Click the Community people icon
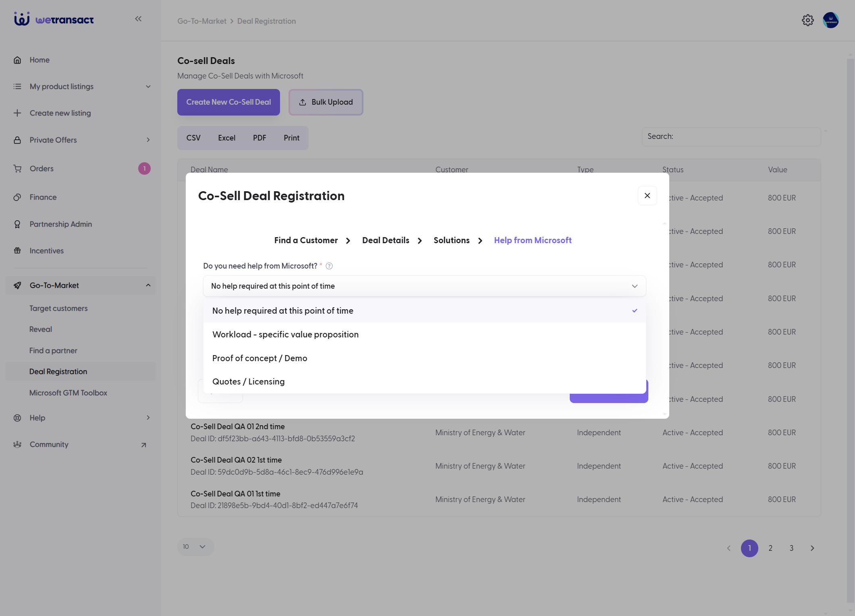Viewport: 855px width, 616px height. pyautogui.click(x=17, y=444)
